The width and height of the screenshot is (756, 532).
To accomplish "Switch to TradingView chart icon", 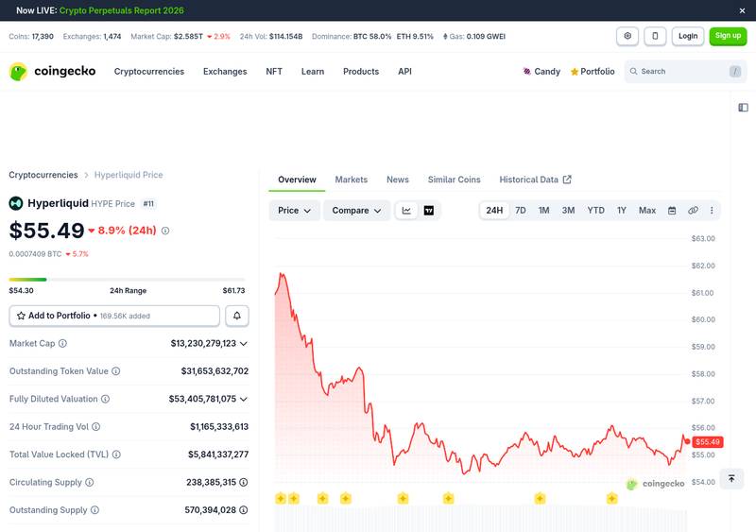I will click(429, 211).
